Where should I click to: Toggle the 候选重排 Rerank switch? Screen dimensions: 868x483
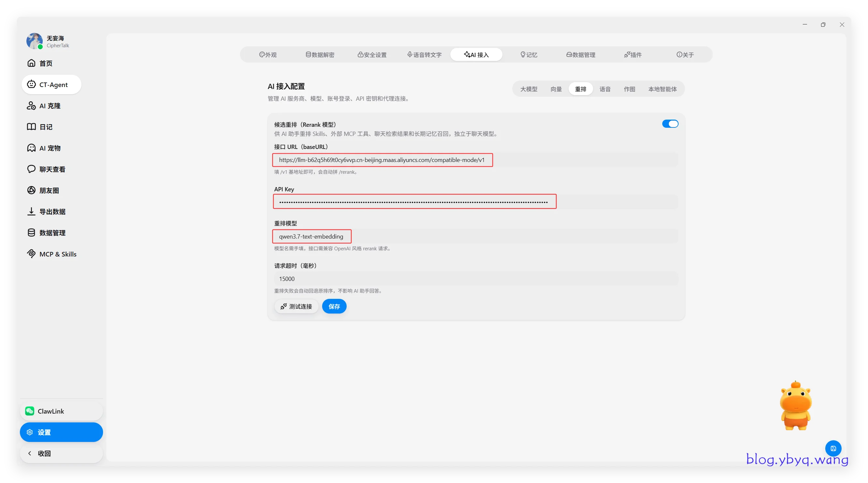pos(670,124)
